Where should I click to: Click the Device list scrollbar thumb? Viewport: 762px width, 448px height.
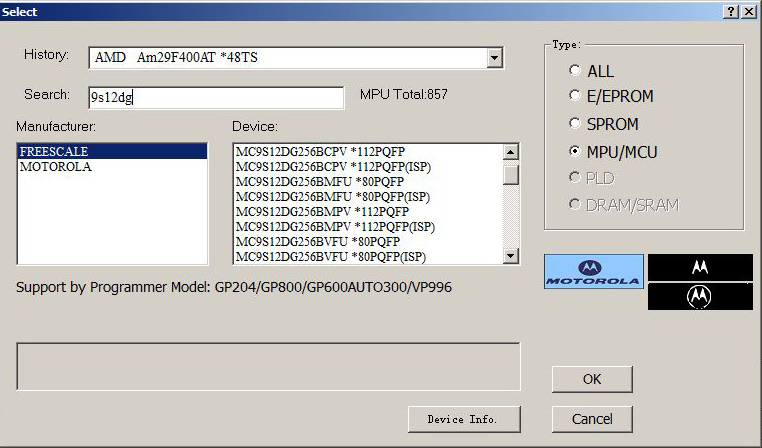[510, 175]
